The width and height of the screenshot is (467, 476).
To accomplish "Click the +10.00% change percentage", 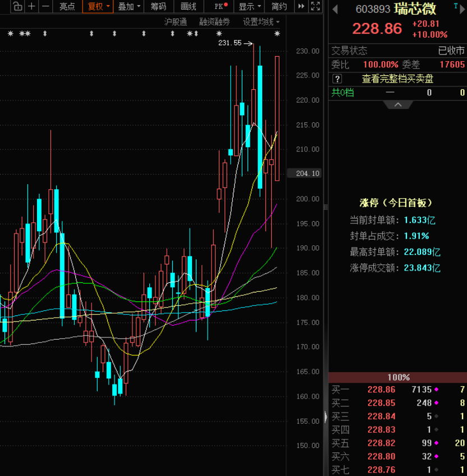I will [x=429, y=34].
